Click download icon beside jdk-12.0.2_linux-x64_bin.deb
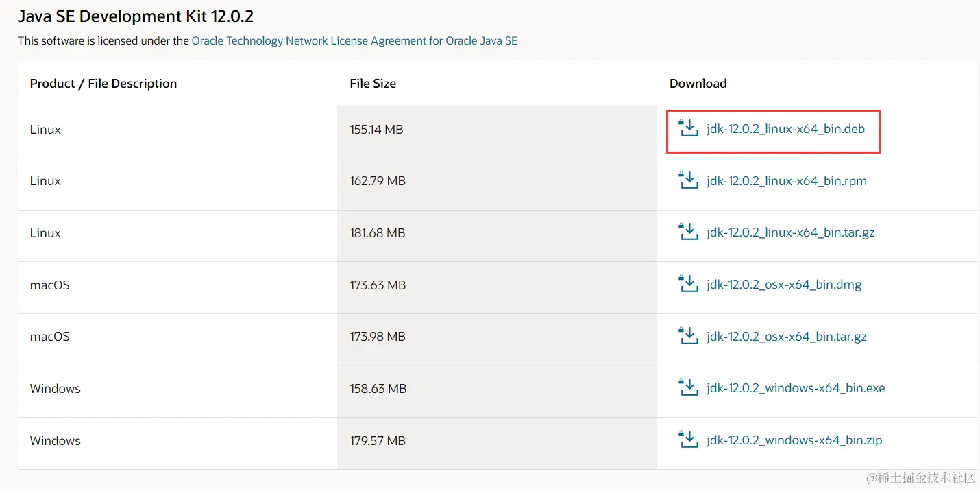Image resolution: width=980 pixels, height=489 pixels. coord(688,128)
